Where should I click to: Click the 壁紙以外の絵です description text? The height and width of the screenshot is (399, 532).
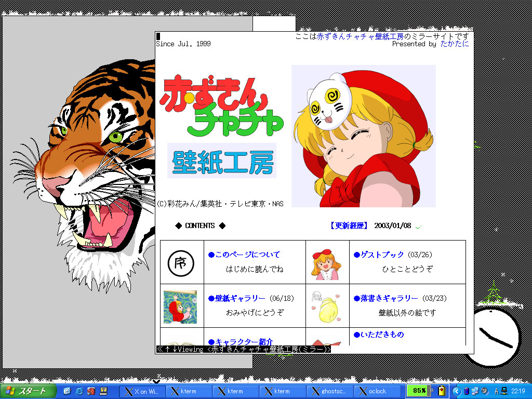(x=407, y=312)
